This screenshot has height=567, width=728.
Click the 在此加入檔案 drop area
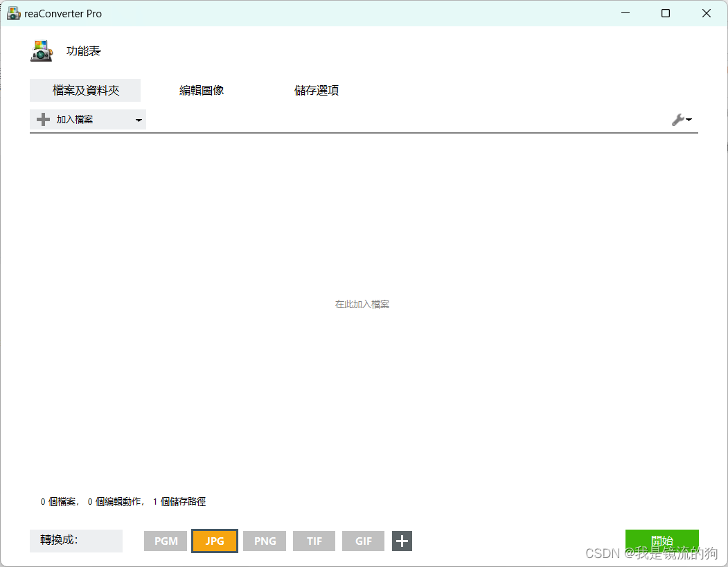coord(362,304)
